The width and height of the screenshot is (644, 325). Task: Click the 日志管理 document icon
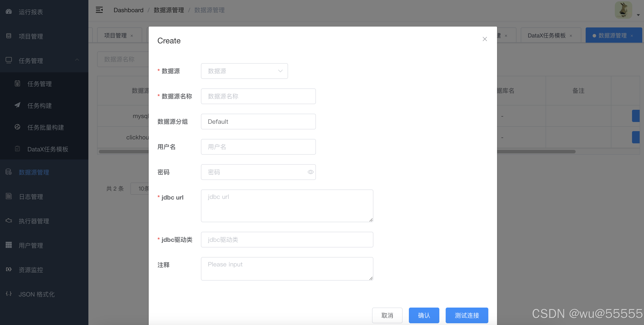pos(9,196)
